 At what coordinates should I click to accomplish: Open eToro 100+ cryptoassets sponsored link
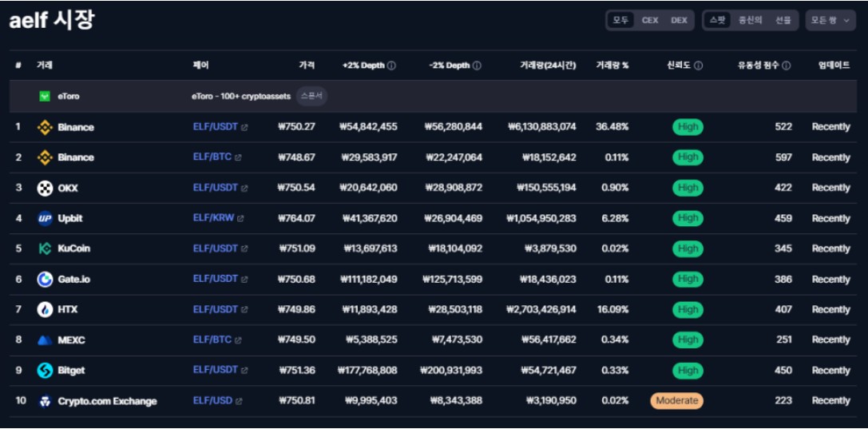pyautogui.click(x=241, y=97)
